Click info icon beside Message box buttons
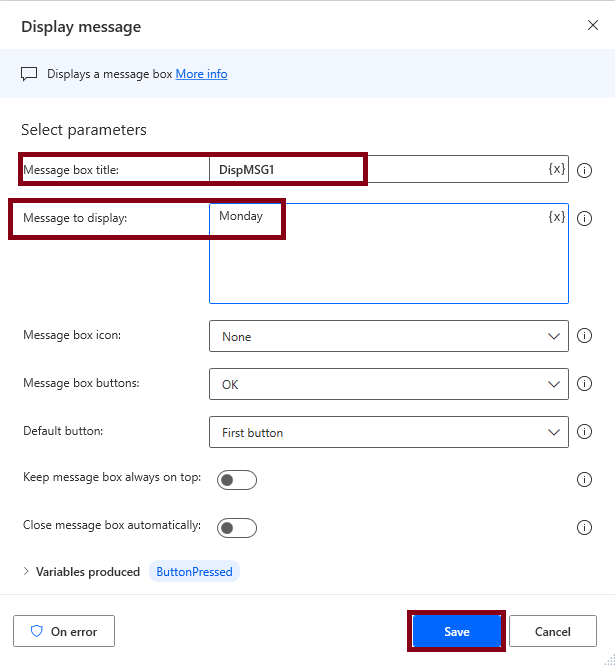 [585, 384]
